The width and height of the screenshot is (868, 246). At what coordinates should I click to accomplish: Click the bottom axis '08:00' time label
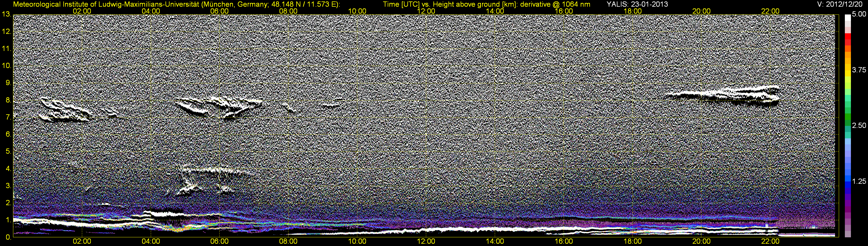(x=289, y=242)
